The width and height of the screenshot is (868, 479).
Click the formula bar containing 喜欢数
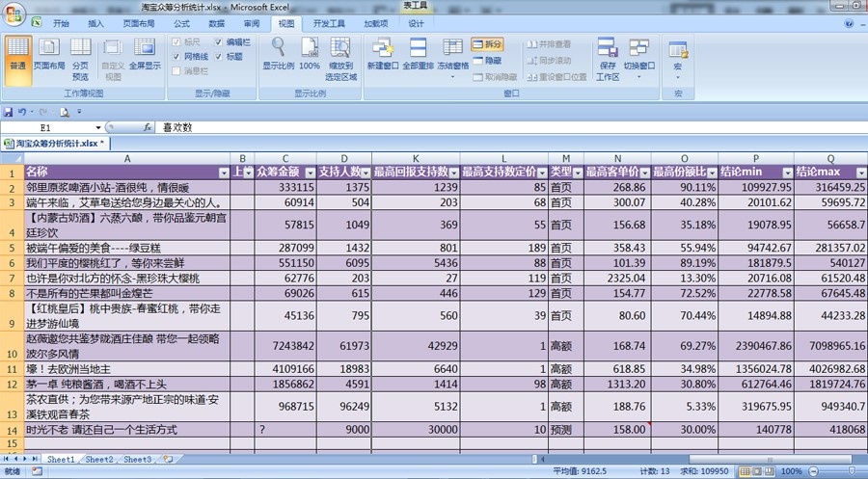coord(509,127)
